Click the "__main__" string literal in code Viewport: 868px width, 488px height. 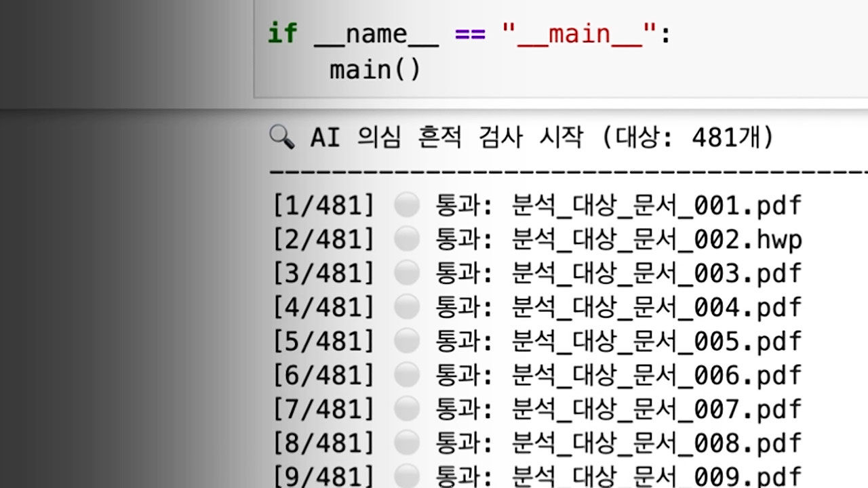point(580,34)
